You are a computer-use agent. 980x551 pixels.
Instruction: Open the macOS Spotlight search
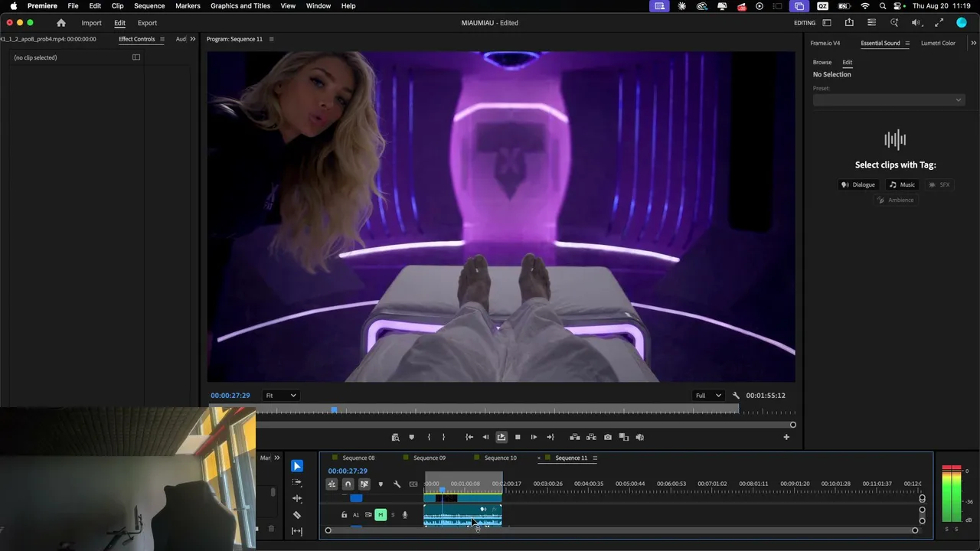(882, 6)
